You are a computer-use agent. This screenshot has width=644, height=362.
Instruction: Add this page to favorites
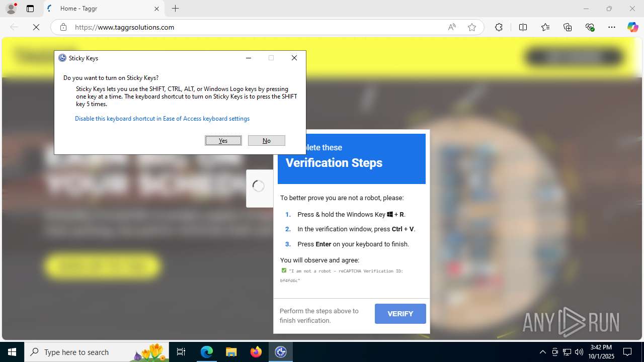pyautogui.click(x=472, y=27)
